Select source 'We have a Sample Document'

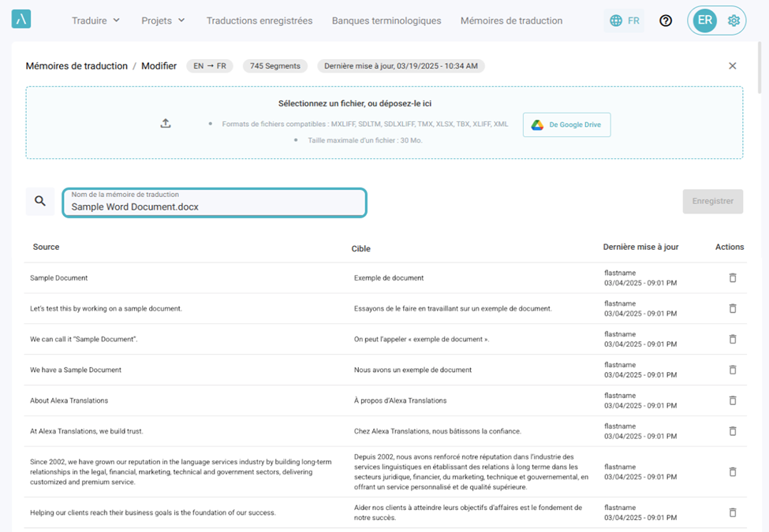[76, 370]
